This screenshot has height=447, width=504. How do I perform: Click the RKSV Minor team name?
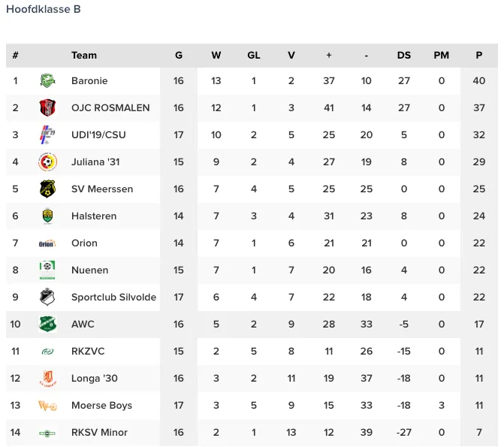click(x=99, y=433)
